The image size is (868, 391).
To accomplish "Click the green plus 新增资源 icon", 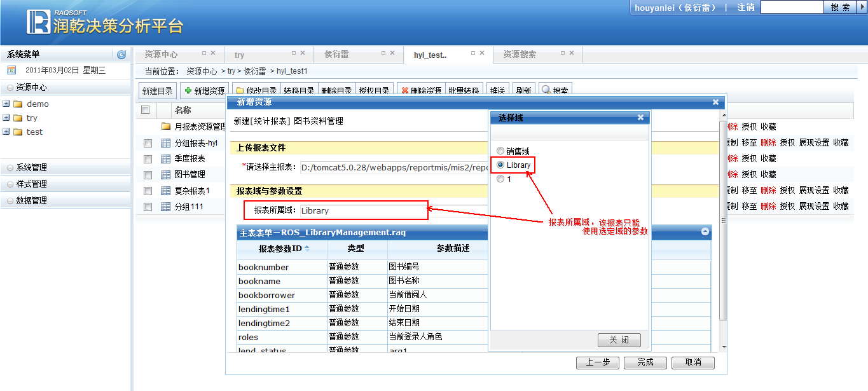I will [x=188, y=91].
